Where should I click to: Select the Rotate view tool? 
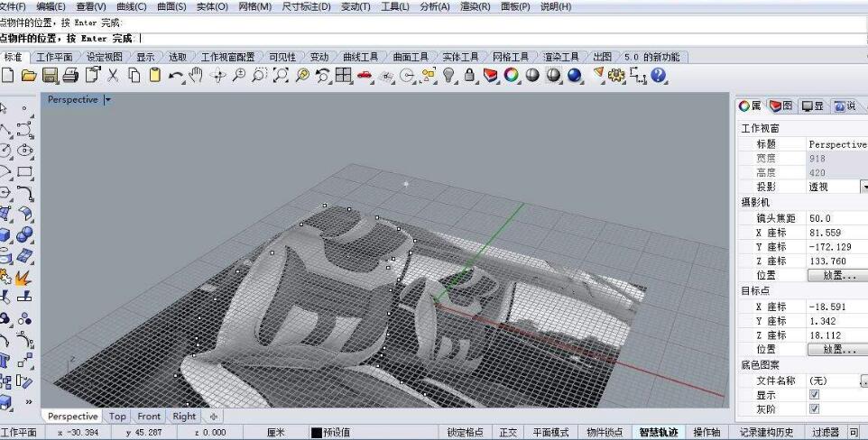pyautogui.click(x=217, y=76)
